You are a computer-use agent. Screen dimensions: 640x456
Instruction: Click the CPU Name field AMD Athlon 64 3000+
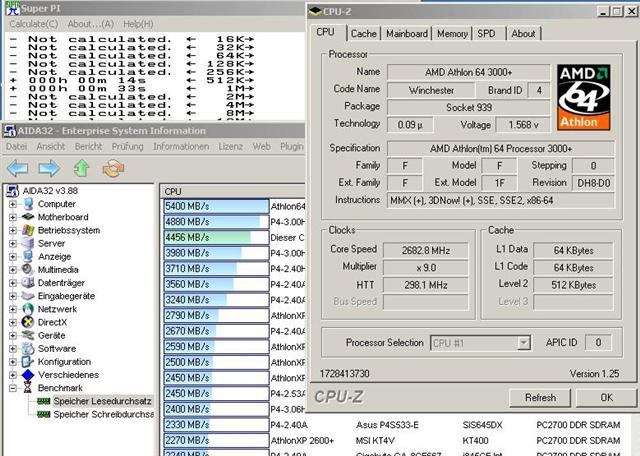(468, 72)
